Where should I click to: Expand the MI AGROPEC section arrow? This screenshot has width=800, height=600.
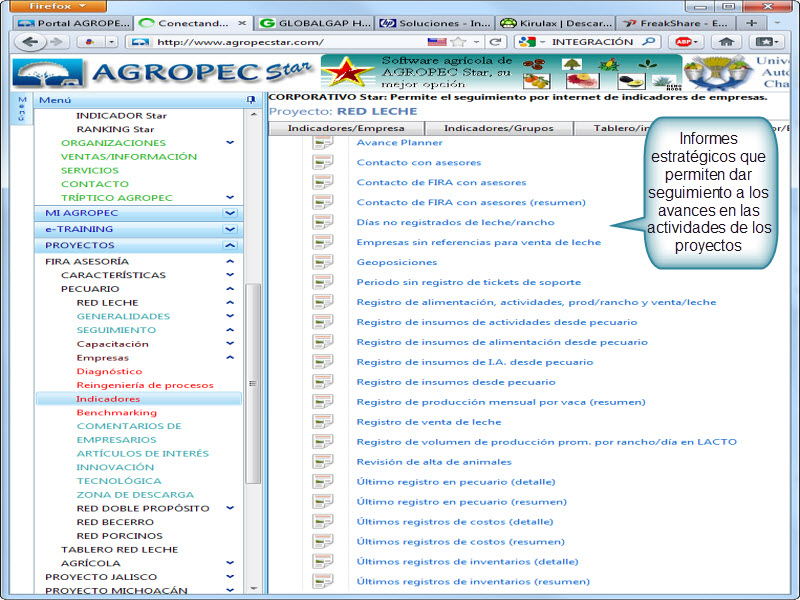[x=230, y=213]
